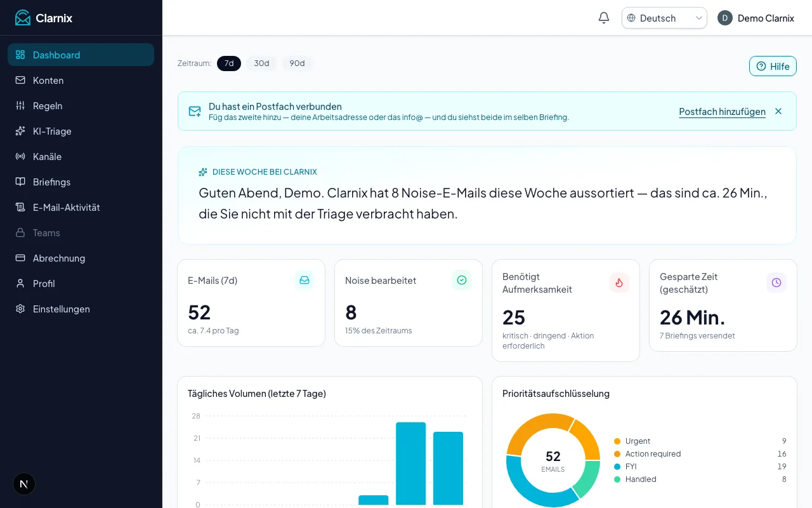Click the E-Mail-Aktivität log icon in sidebar
The image size is (812, 508).
click(x=20, y=207)
